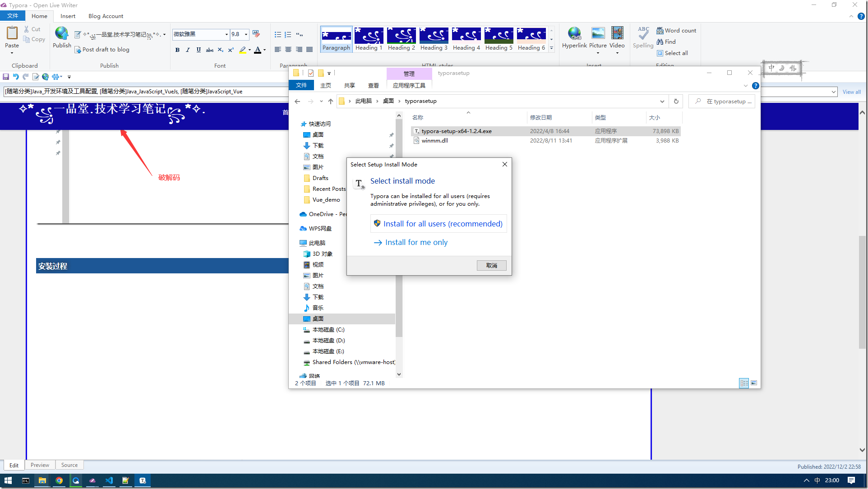Click the blockquote icon

point(299,34)
